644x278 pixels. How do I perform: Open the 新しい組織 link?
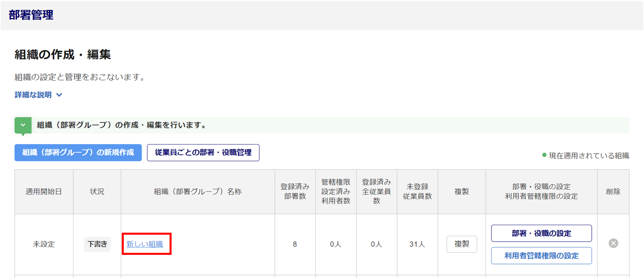pyautogui.click(x=145, y=244)
